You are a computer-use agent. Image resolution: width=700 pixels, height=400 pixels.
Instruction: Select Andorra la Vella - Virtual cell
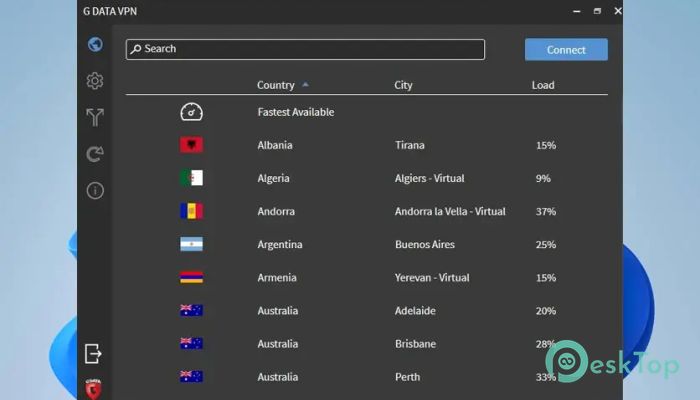coord(450,211)
